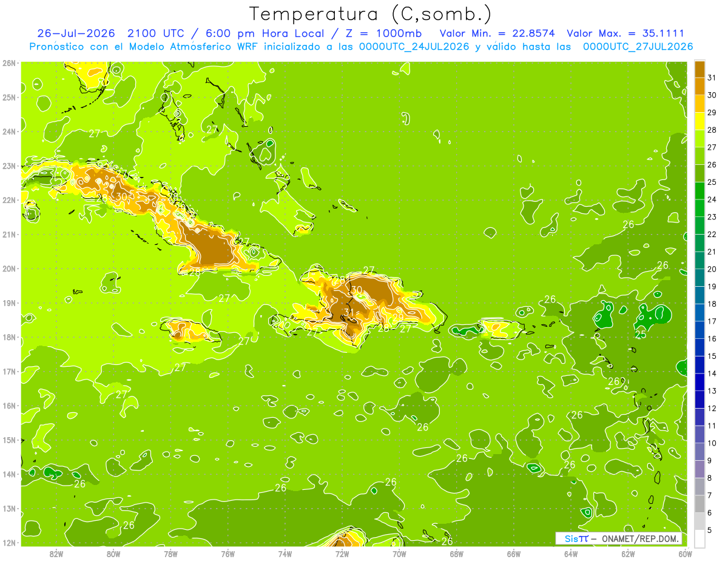
Task: Pick the gray legend swatch between 6 and 7
Action: pos(699,504)
